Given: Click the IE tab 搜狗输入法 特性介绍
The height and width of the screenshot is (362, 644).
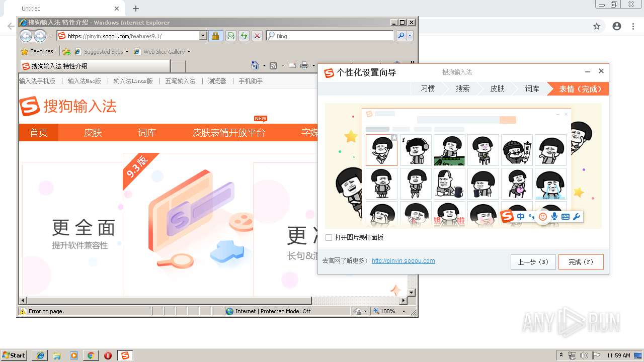Looking at the screenshot, I should pyautogui.click(x=95, y=66).
